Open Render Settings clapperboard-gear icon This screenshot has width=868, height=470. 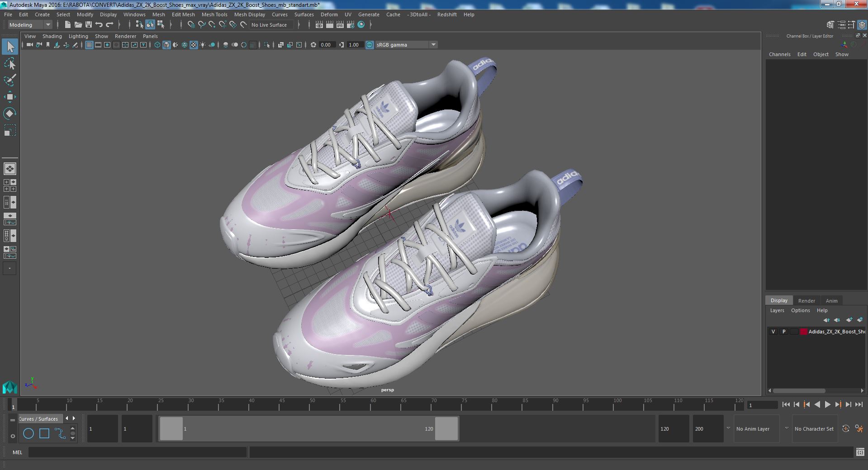[351, 25]
